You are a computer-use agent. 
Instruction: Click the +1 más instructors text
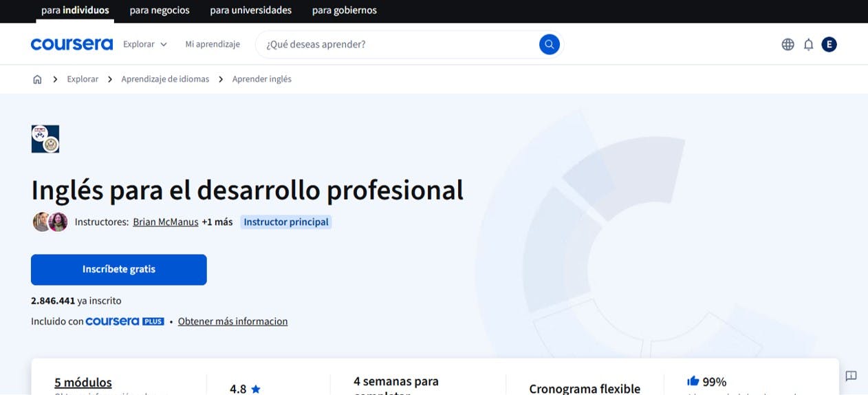coord(217,222)
